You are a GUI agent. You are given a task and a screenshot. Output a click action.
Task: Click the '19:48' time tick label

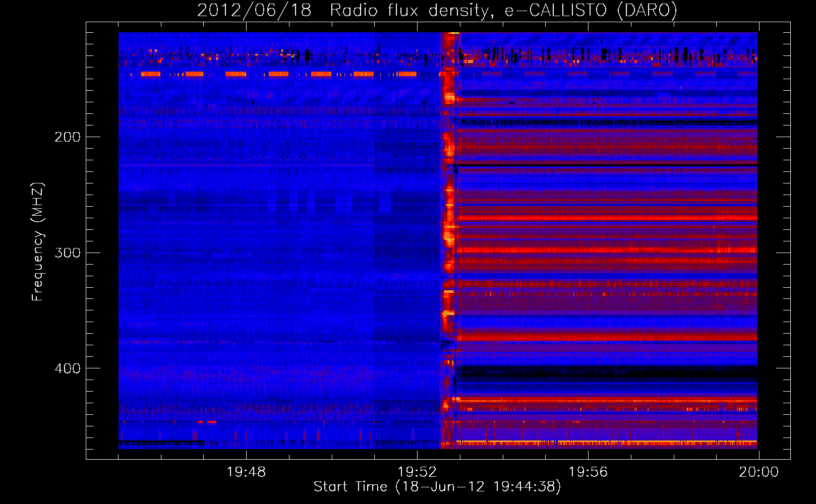click(246, 472)
